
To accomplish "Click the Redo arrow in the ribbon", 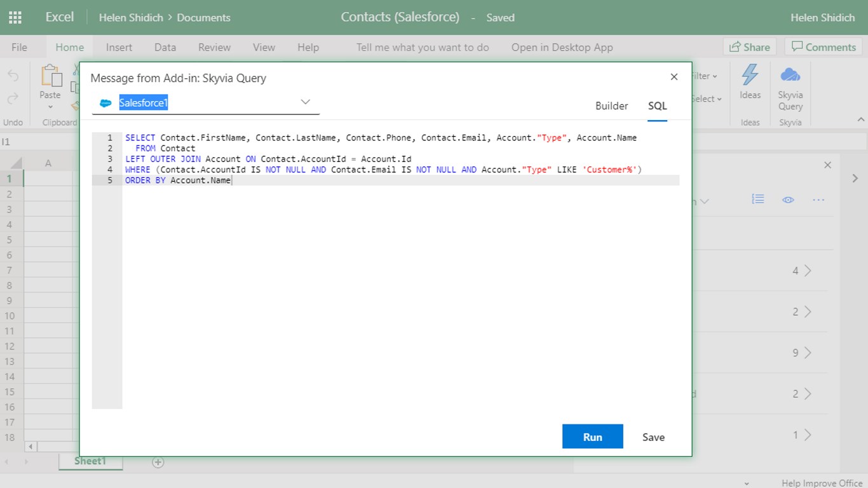I will pyautogui.click(x=13, y=98).
